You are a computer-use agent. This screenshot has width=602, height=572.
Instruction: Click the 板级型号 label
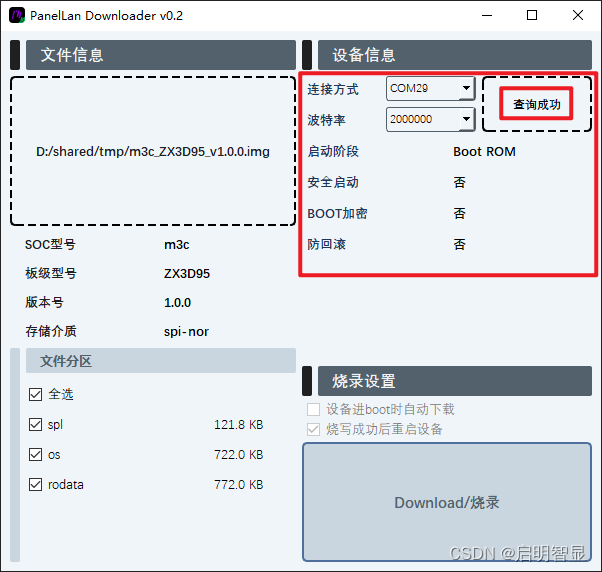[x=51, y=273]
